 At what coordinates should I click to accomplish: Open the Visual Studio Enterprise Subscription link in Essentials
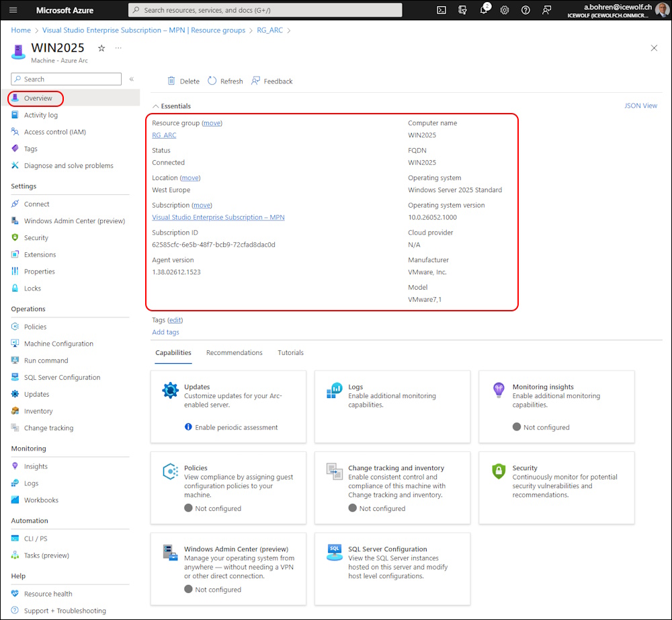point(218,217)
